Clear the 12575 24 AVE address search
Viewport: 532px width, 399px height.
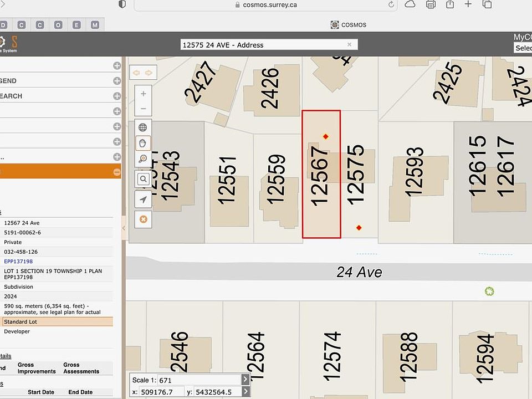coord(349,45)
